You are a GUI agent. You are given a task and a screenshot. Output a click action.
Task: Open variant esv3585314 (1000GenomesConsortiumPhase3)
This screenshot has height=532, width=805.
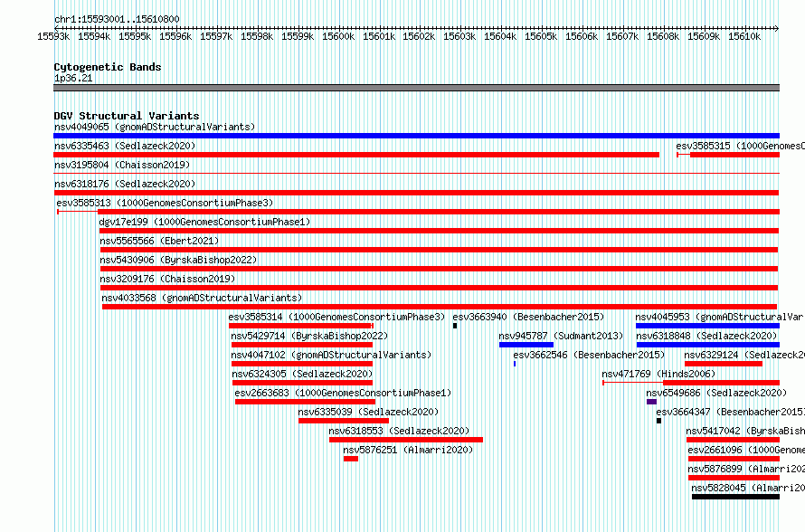click(x=336, y=317)
